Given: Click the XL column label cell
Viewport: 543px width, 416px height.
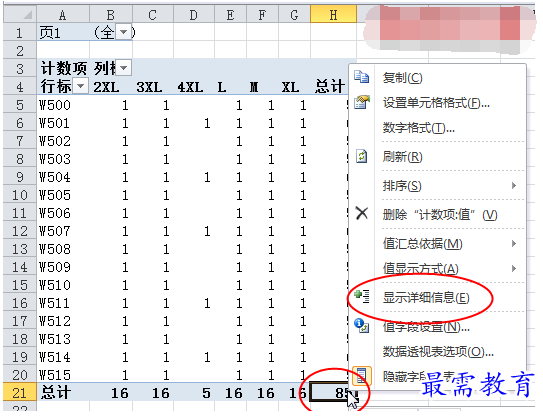Looking at the screenshot, I should coord(294,86).
